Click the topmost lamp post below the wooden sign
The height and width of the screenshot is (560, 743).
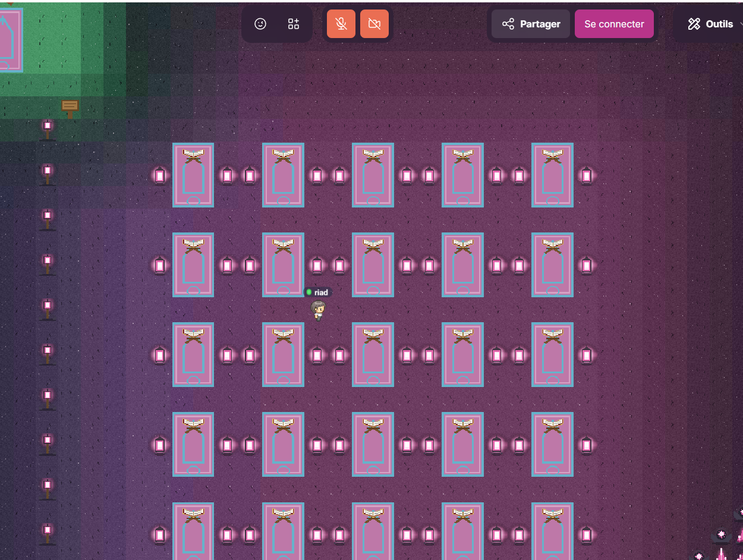[x=48, y=129]
